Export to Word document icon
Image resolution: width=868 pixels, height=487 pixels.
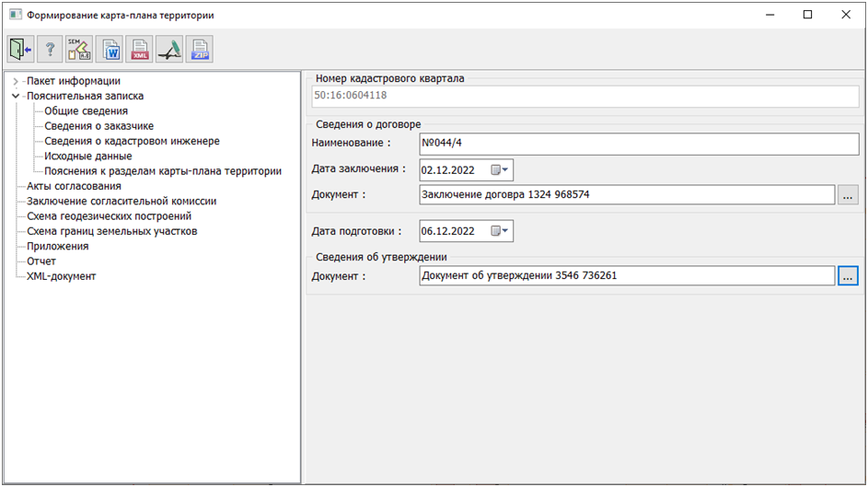pyautogui.click(x=110, y=50)
